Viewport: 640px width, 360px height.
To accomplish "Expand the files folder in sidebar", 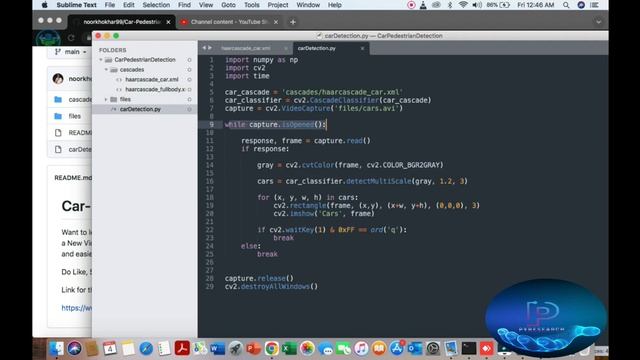I will point(106,99).
